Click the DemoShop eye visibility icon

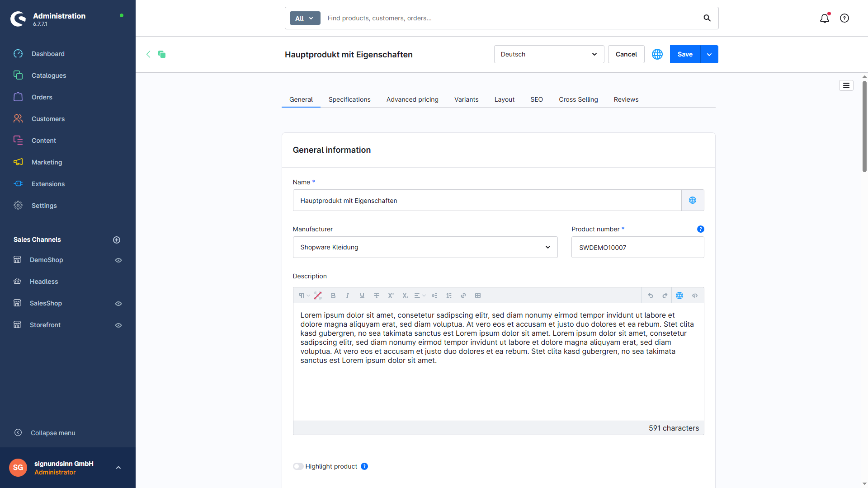[118, 260]
